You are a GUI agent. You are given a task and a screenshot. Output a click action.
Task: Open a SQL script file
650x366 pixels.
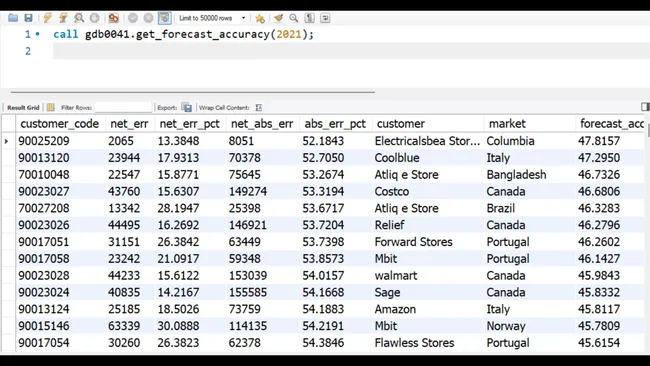click(13, 18)
